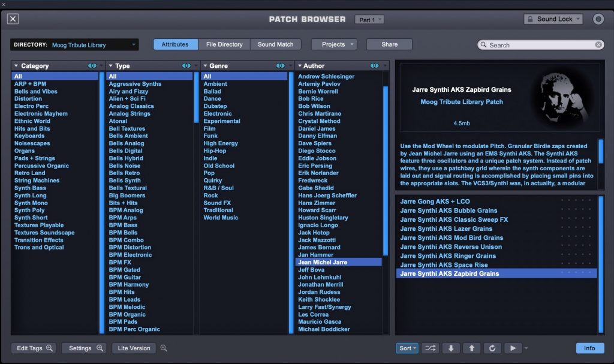Open the audition options arrow beside play
614x364 pixels.
pyautogui.click(x=526, y=348)
